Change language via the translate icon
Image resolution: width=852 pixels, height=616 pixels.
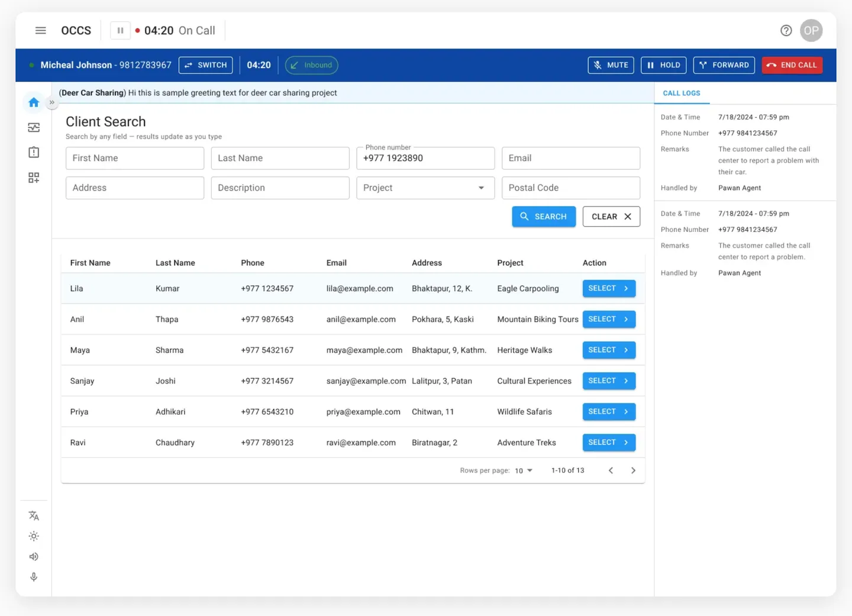[34, 515]
